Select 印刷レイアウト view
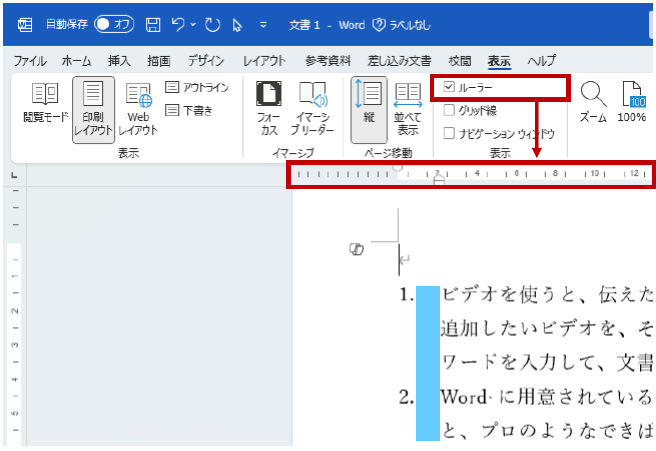The width and height of the screenshot is (656, 451). 93,108
